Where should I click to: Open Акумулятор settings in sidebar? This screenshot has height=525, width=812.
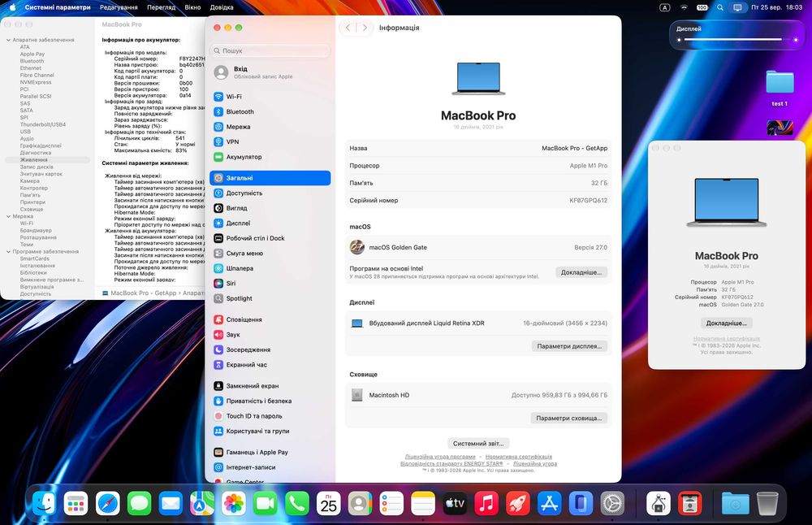[x=270, y=157]
